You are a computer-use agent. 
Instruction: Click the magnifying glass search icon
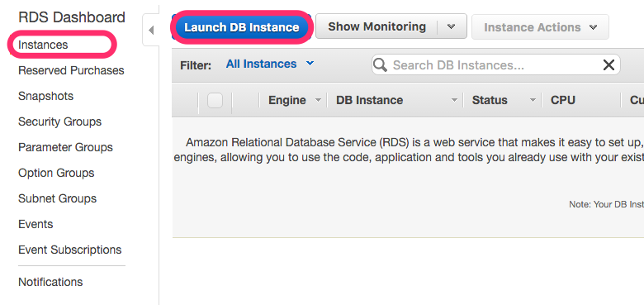[x=380, y=64]
